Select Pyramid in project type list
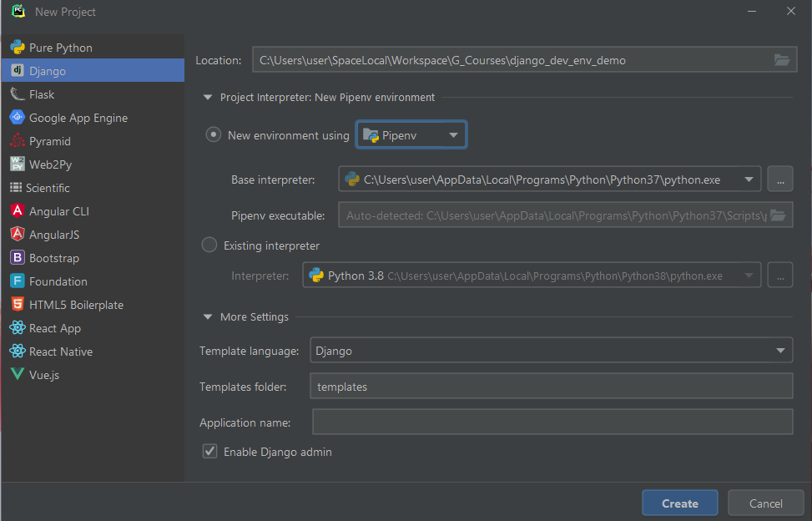 tap(93, 140)
